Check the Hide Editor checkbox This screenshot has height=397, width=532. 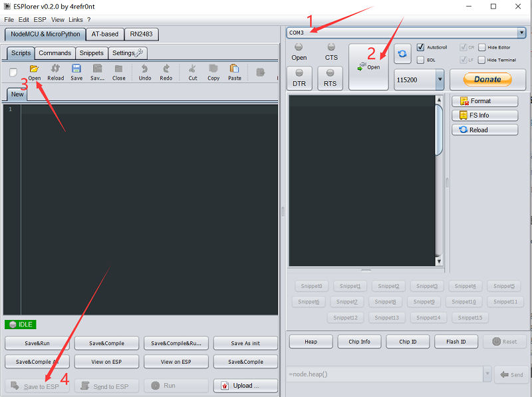click(481, 47)
